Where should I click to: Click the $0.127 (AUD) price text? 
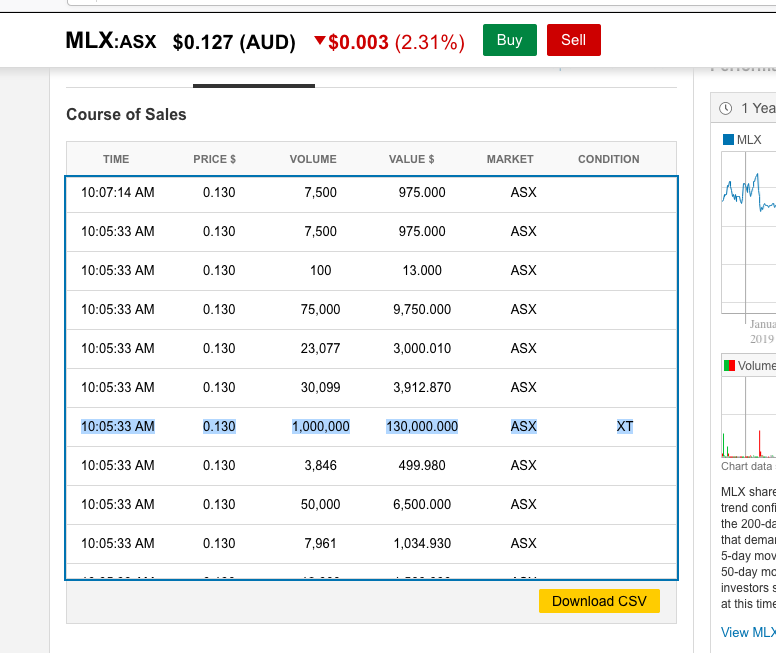coord(234,42)
